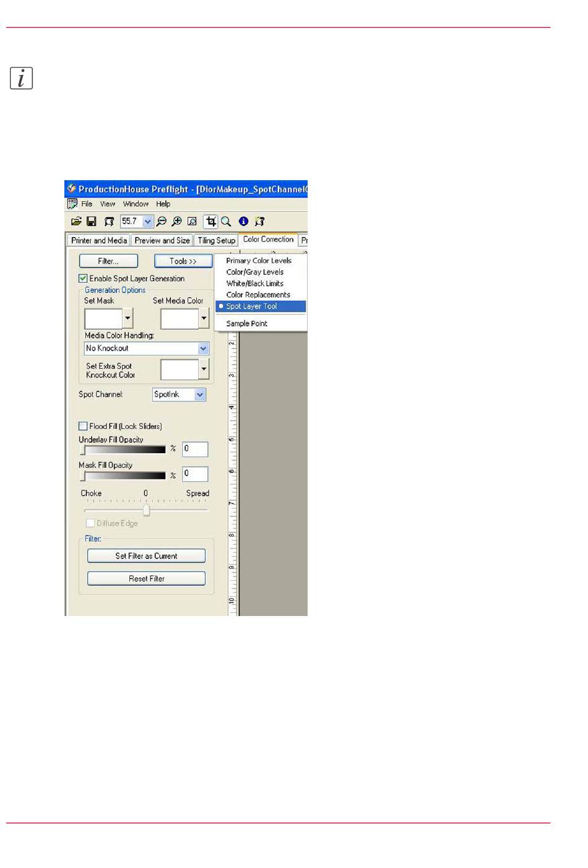Click the Mask Fill Opacity slider

click(x=123, y=475)
